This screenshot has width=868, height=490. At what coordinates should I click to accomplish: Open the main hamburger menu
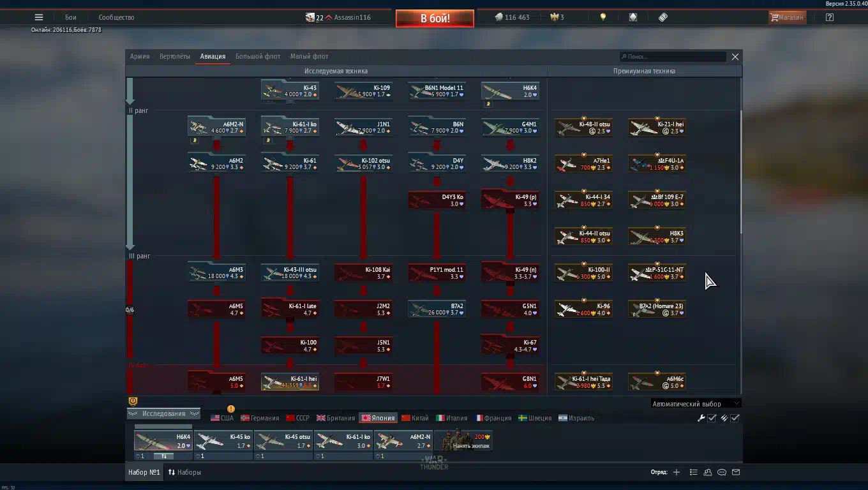coord(39,17)
